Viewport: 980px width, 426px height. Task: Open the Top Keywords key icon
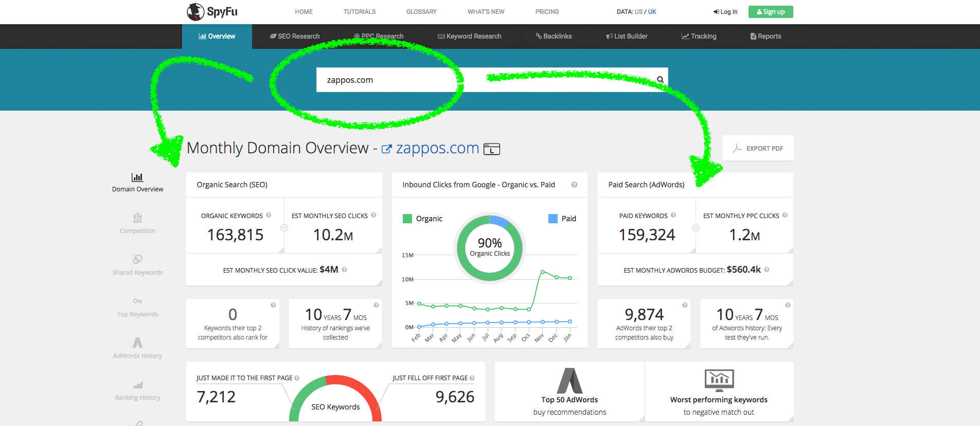[137, 301]
